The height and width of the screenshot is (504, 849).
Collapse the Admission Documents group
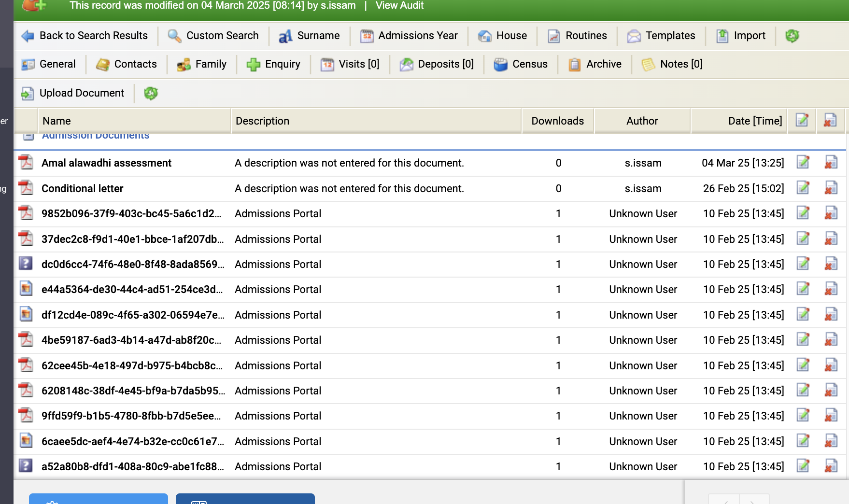[29, 136]
